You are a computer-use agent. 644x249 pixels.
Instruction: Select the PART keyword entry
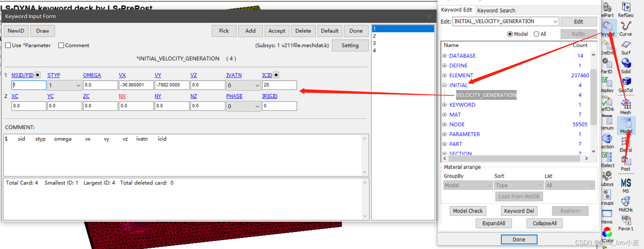455,144
